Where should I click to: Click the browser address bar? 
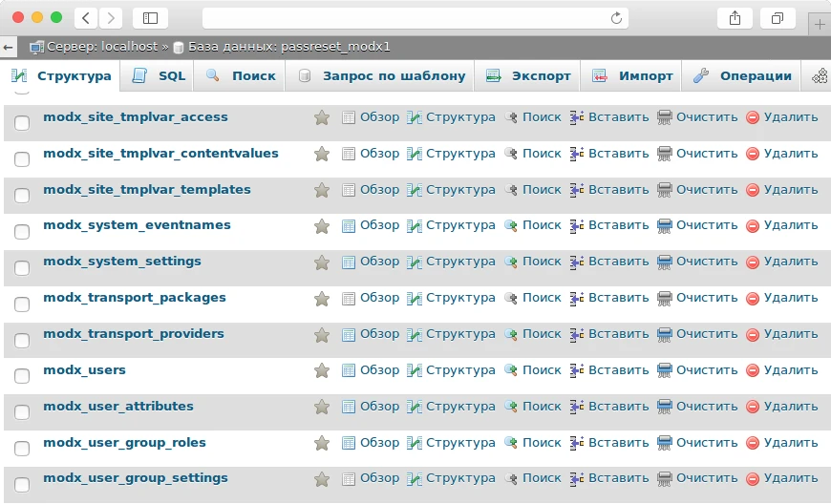[x=411, y=18]
